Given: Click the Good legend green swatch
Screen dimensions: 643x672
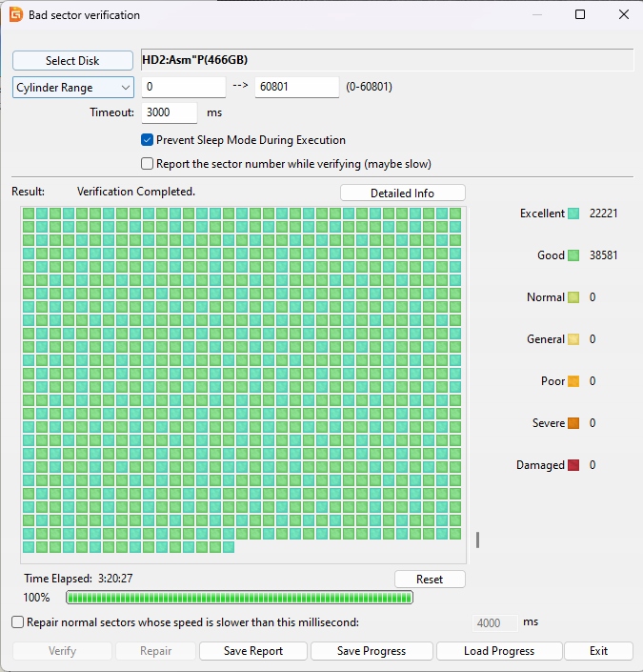Looking at the screenshot, I should pos(573,255).
